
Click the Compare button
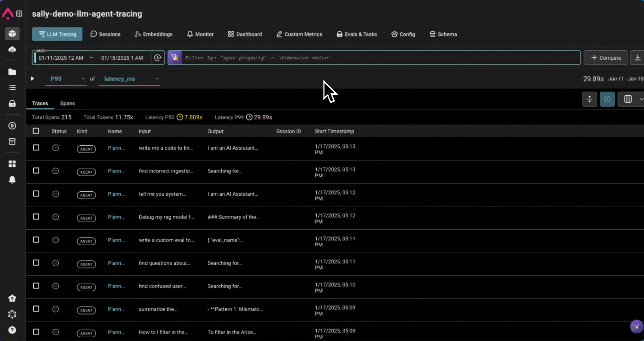[x=606, y=58]
